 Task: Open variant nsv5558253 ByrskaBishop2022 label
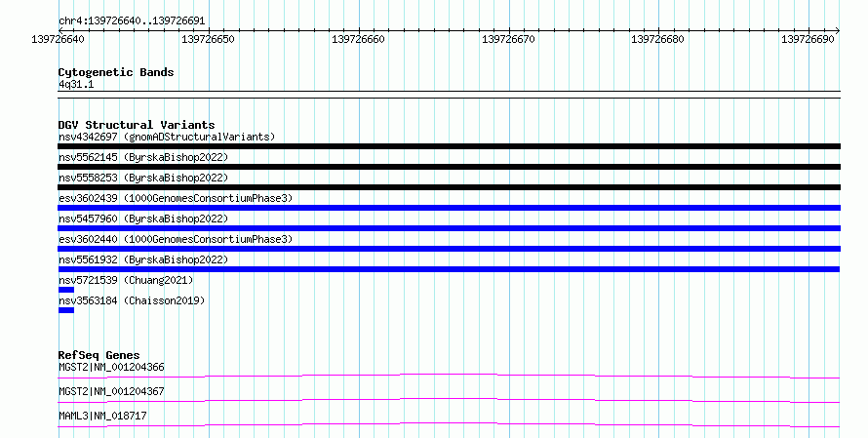click(143, 178)
